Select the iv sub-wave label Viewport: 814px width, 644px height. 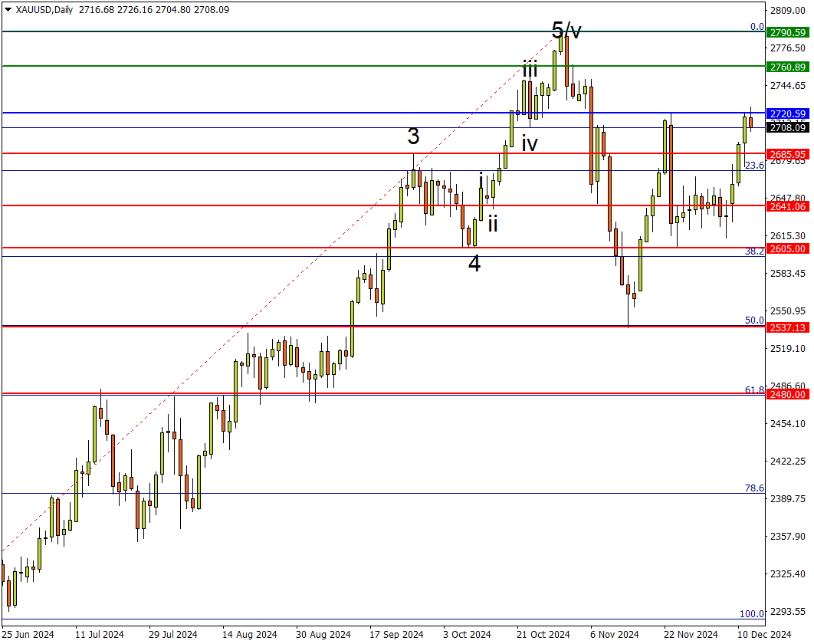pos(530,143)
